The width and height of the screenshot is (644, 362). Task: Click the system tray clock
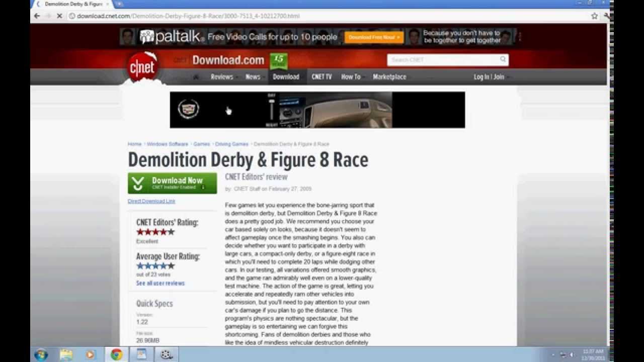pyautogui.click(x=593, y=354)
